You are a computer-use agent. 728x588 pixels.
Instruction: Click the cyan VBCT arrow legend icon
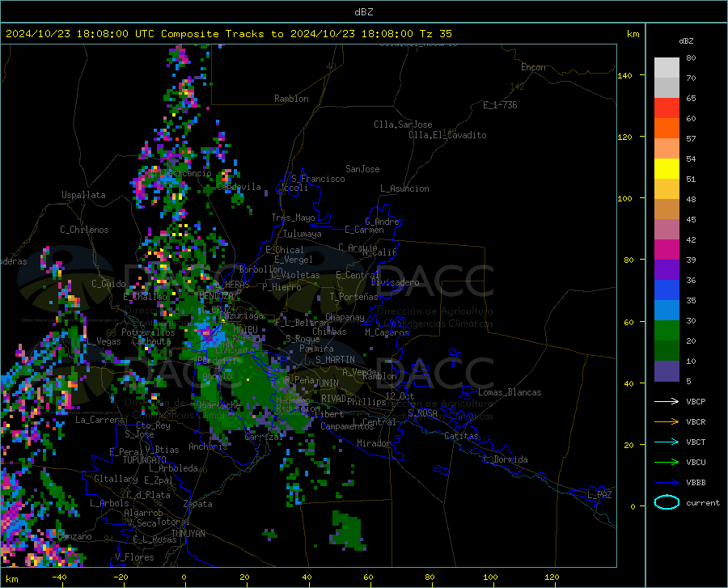click(667, 442)
